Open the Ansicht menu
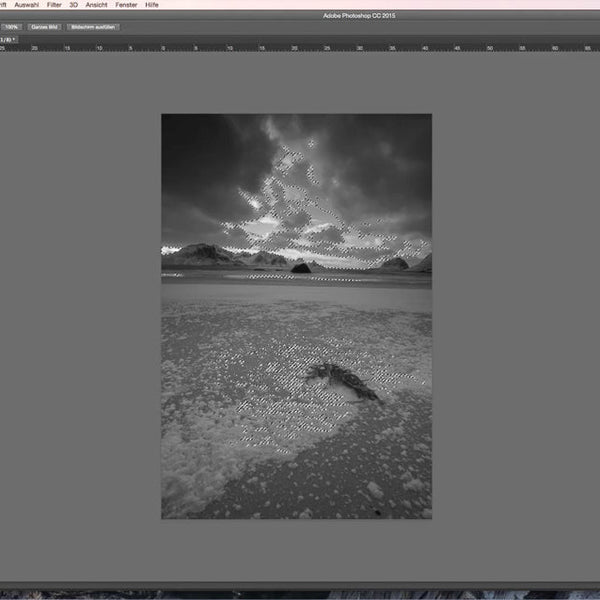The width and height of the screenshot is (600, 600). tap(96, 5)
